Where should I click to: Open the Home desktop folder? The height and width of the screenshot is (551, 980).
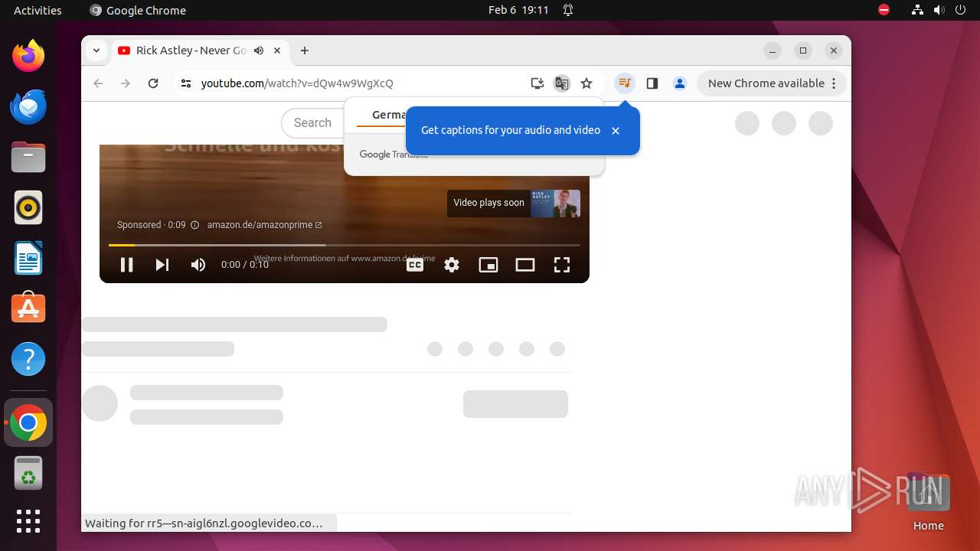pyautogui.click(x=928, y=502)
